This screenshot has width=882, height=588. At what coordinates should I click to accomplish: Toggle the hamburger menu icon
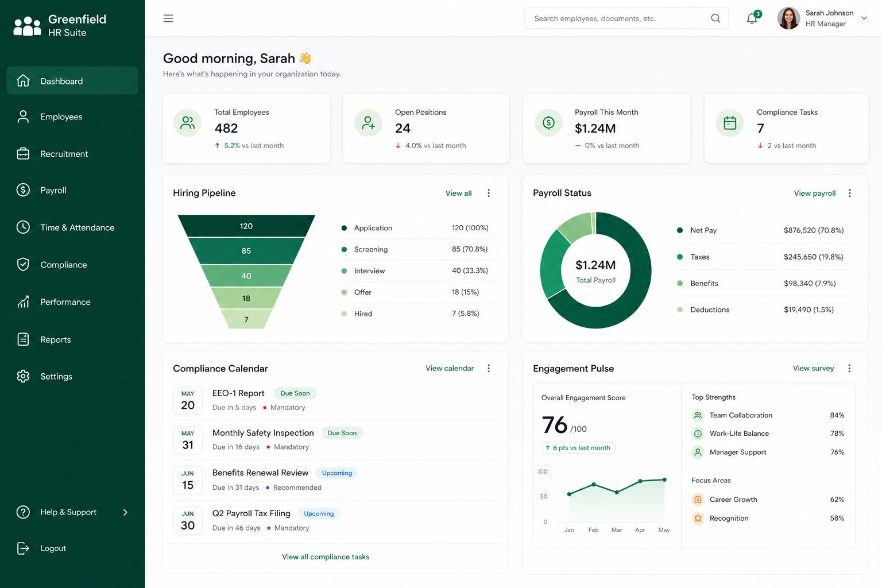click(168, 18)
